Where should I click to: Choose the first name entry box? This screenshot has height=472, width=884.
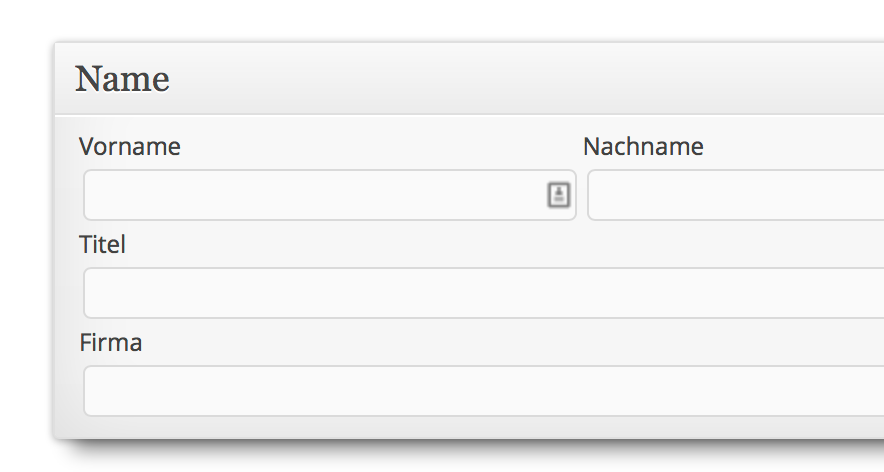pyautogui.click(x=330, y=195)
